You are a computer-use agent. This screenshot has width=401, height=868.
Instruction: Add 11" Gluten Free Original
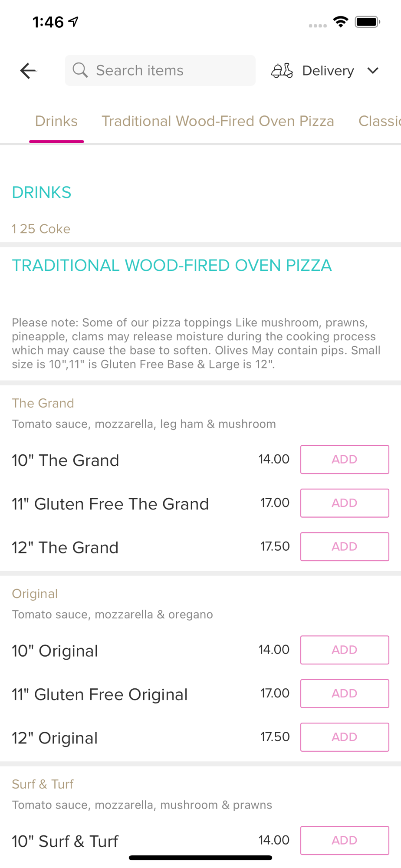(345, 694)
